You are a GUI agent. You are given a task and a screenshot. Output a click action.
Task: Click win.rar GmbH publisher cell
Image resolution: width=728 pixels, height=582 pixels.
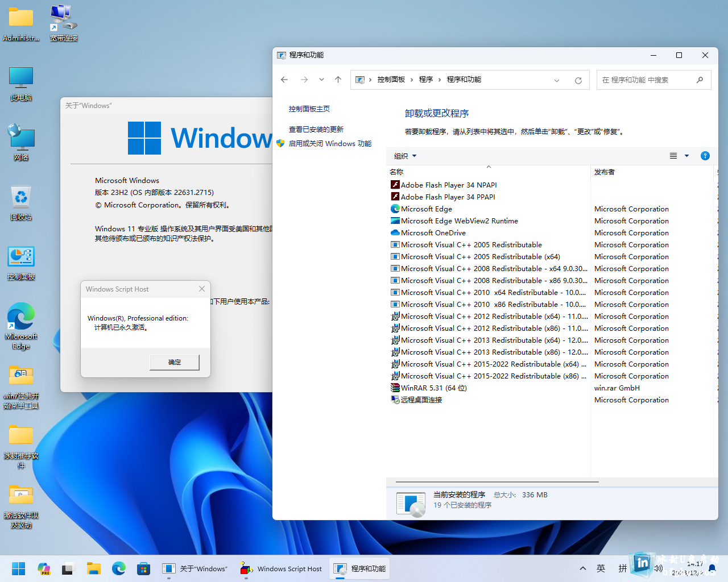tap(617, 388)
